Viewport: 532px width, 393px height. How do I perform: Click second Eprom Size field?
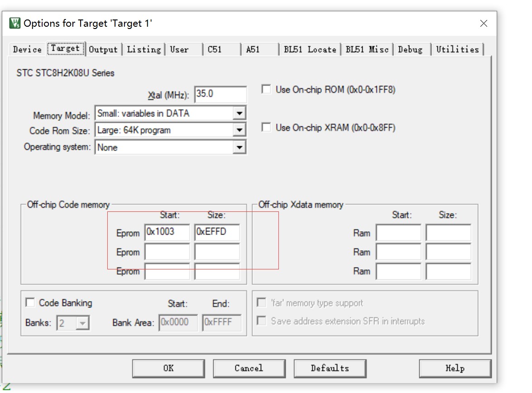[x=217, y=251]
